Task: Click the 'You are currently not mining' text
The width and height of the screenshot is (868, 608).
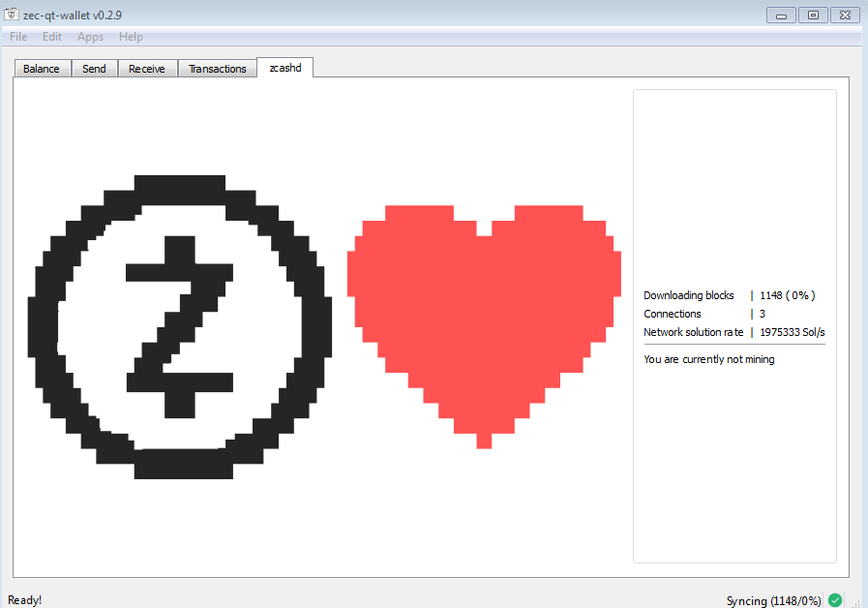Action: [708, 359]
